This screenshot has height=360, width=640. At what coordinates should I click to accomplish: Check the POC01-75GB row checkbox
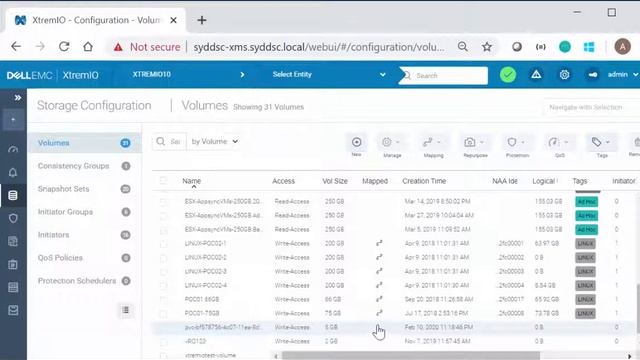click(x=163, y=313)
